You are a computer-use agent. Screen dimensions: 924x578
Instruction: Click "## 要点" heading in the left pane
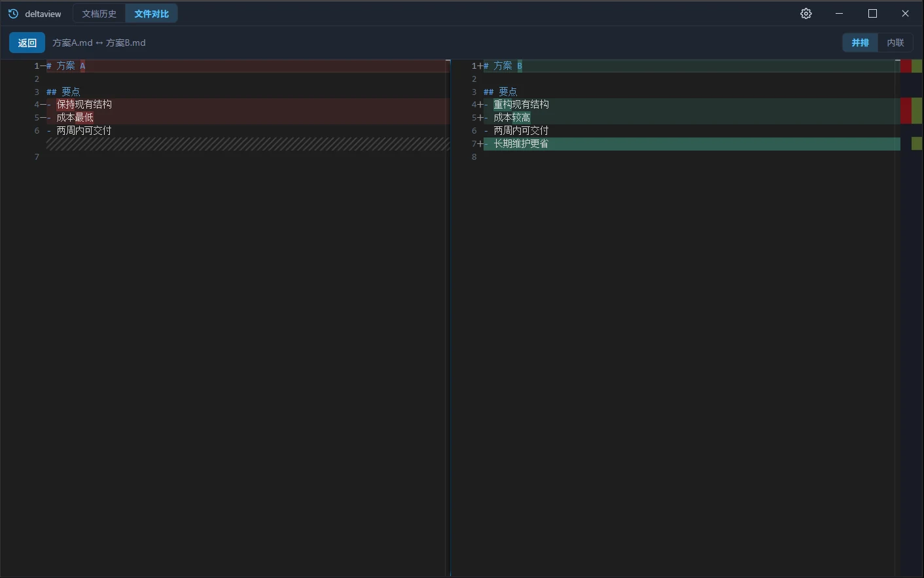coord(63,92)
